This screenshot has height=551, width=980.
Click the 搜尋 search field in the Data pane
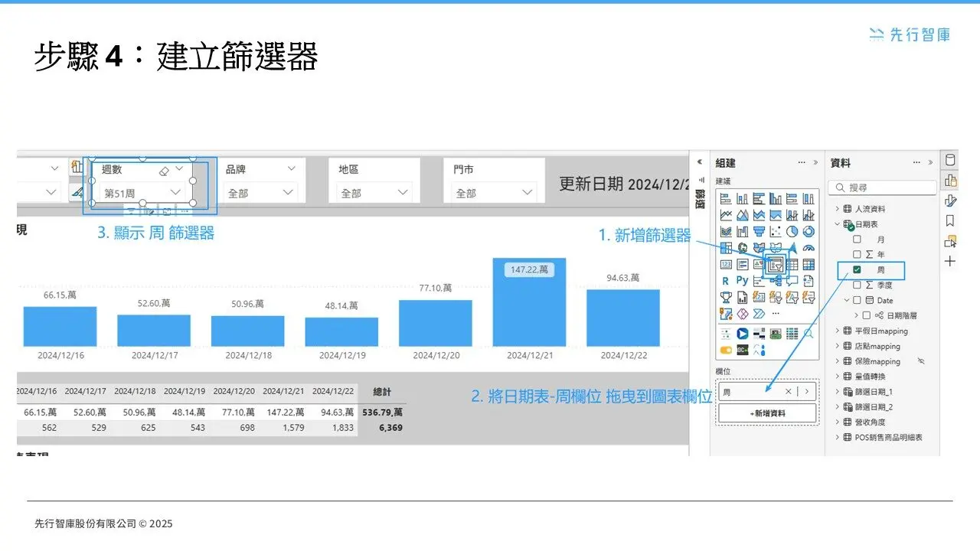[x=880, y=187]
